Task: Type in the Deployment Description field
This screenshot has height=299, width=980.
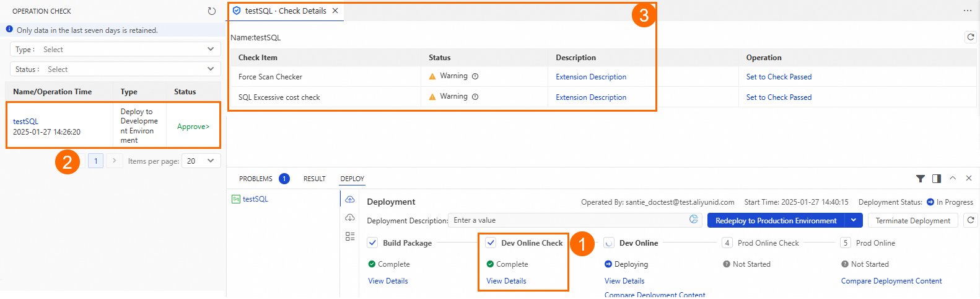Action: click(567, 220)
